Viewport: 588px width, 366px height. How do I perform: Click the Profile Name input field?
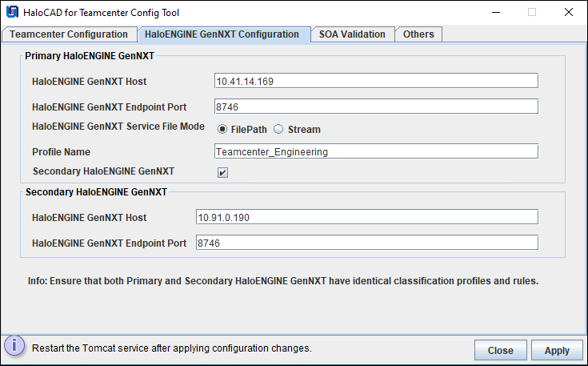(376, 151)
